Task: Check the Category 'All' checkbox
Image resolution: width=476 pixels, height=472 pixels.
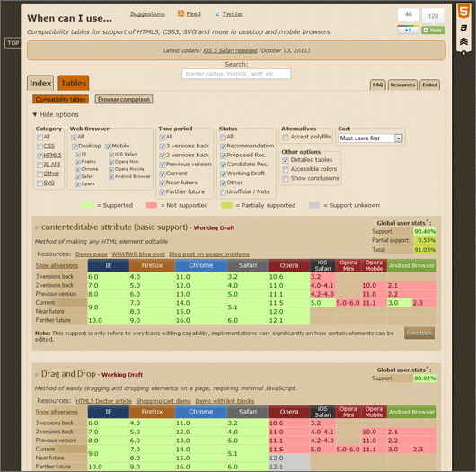Action: [x=40, y=137]
